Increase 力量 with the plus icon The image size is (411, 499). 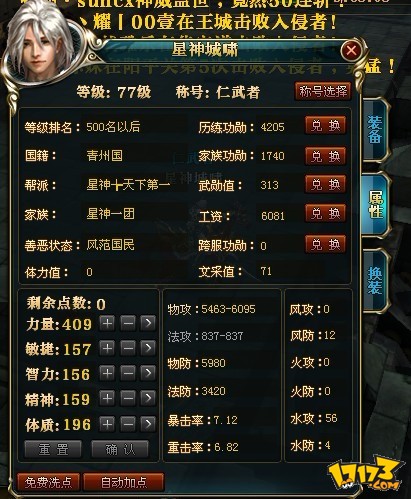point(107,323)
